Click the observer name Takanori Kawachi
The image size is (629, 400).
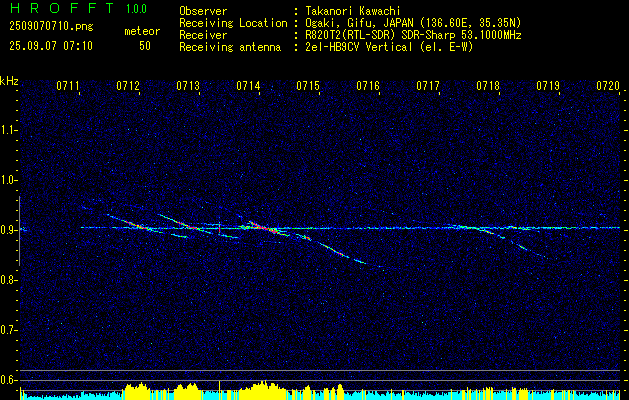point(352,11)
